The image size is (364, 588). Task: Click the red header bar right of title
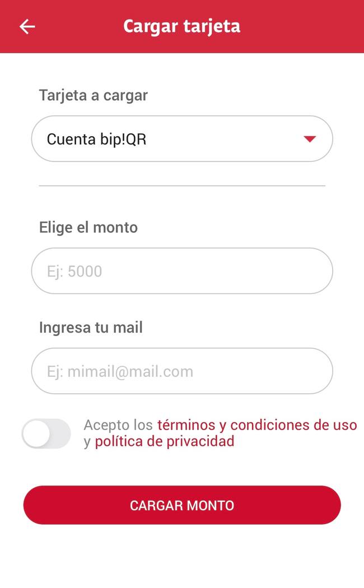click(x=302, y=26)
